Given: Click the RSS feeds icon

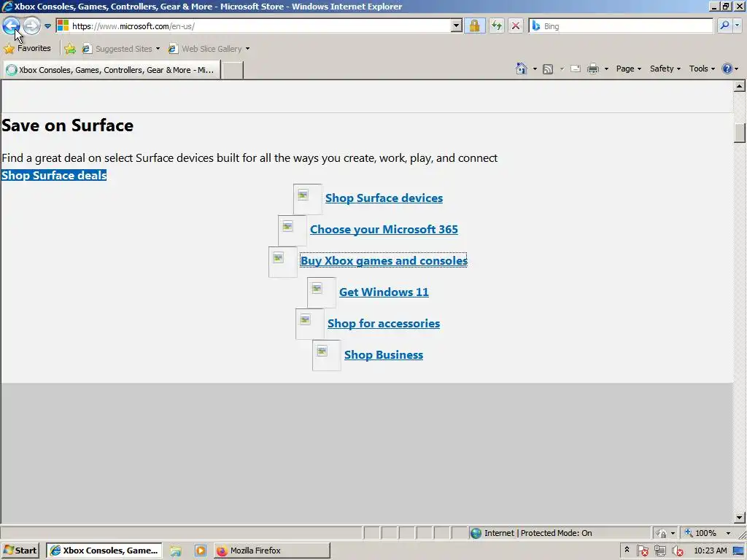Looking at the screenshot, I should point(548,69).
